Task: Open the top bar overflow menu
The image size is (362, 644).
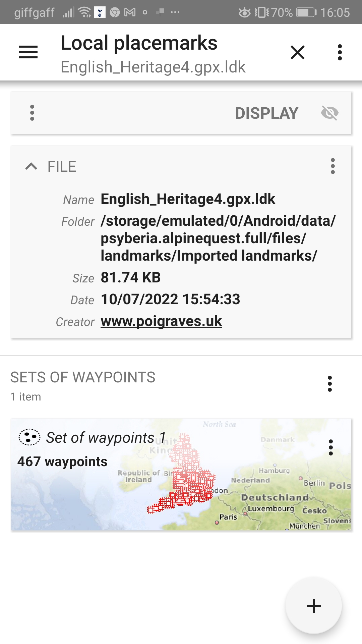Action: pos(340,52)
